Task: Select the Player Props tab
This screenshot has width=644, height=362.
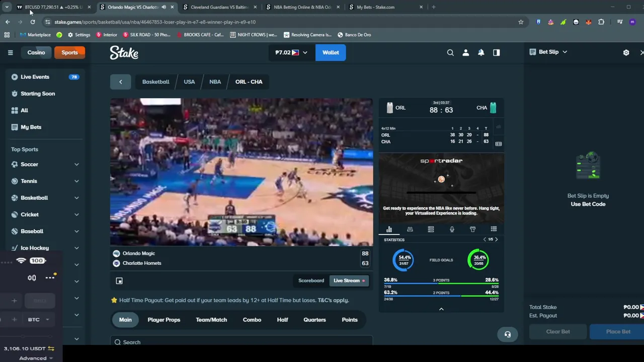Action: [x=164, y=320]
